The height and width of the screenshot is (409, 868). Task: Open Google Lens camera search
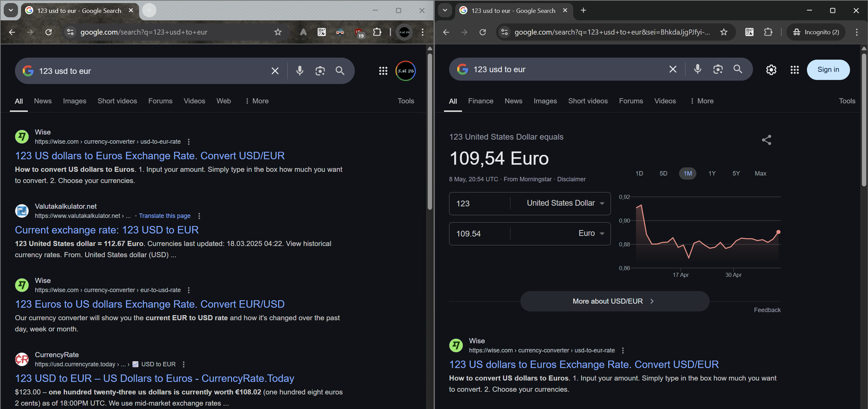320,71
